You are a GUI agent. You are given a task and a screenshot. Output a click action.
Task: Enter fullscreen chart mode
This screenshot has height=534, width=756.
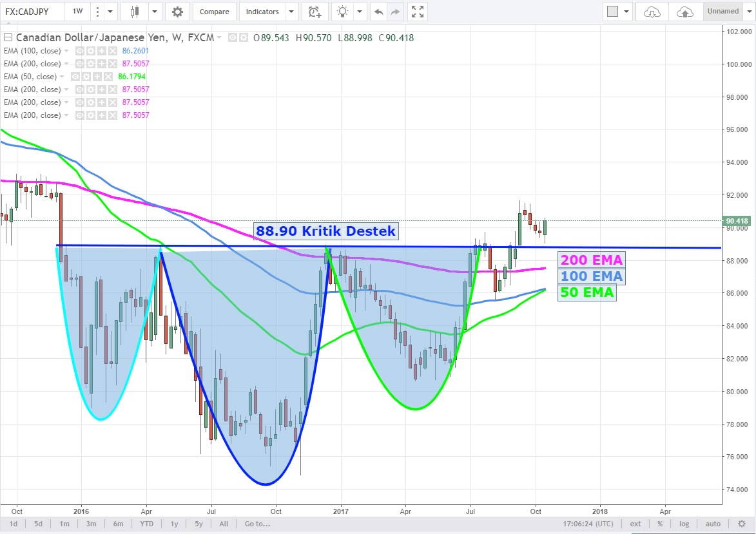coord(418,12)
